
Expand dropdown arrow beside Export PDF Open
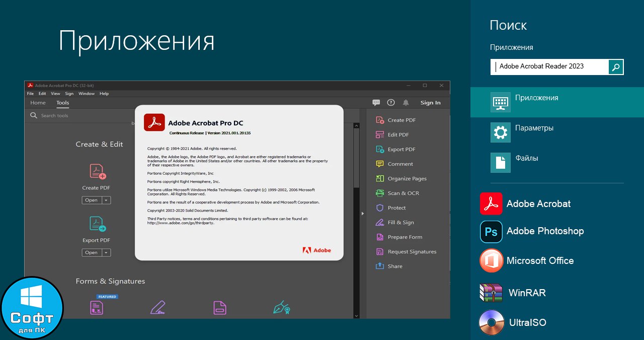tap(106, 252)
